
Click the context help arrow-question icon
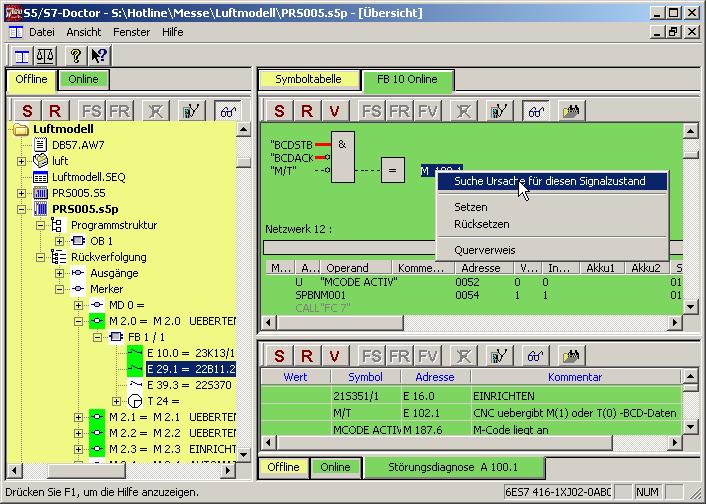(x=100, y=54)
